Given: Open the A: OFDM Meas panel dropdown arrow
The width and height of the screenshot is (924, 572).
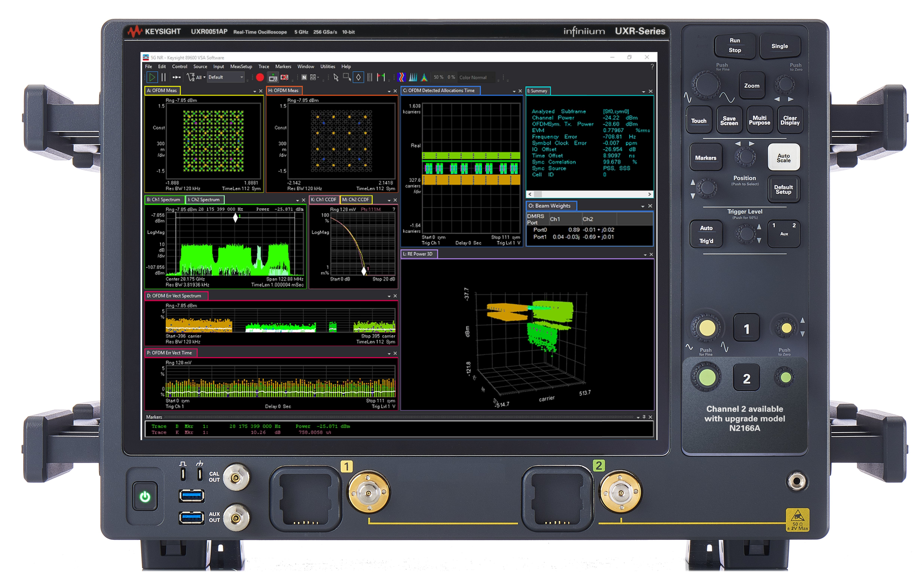Looking at the screenshot, I should pyautogui.click(x=255, y=90).
